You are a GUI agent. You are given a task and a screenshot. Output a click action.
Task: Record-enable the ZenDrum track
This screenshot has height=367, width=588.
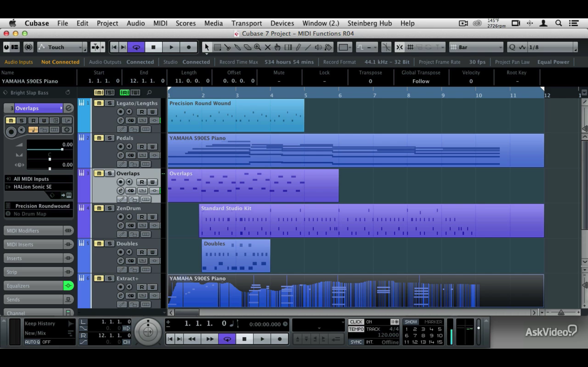(120, 217)
